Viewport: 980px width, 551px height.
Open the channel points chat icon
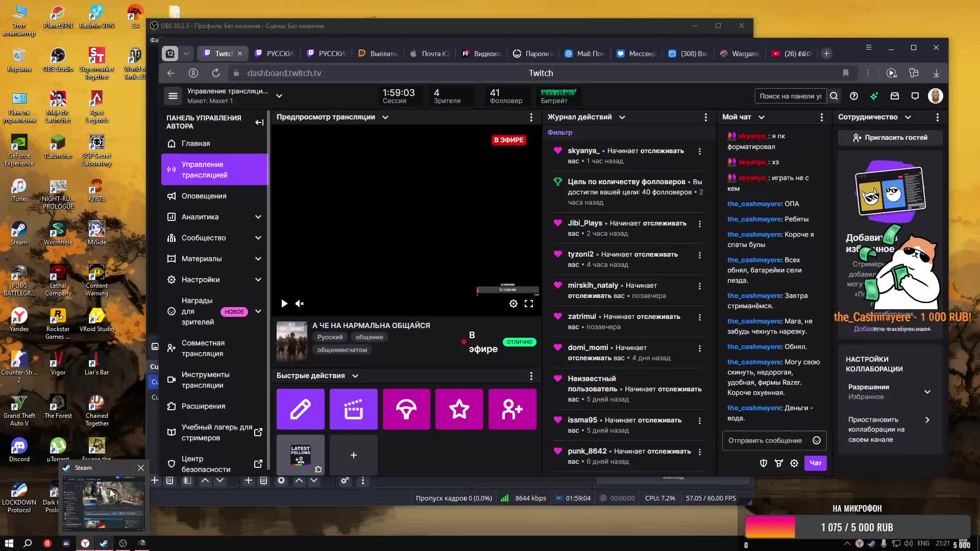(x=779, y=463)
